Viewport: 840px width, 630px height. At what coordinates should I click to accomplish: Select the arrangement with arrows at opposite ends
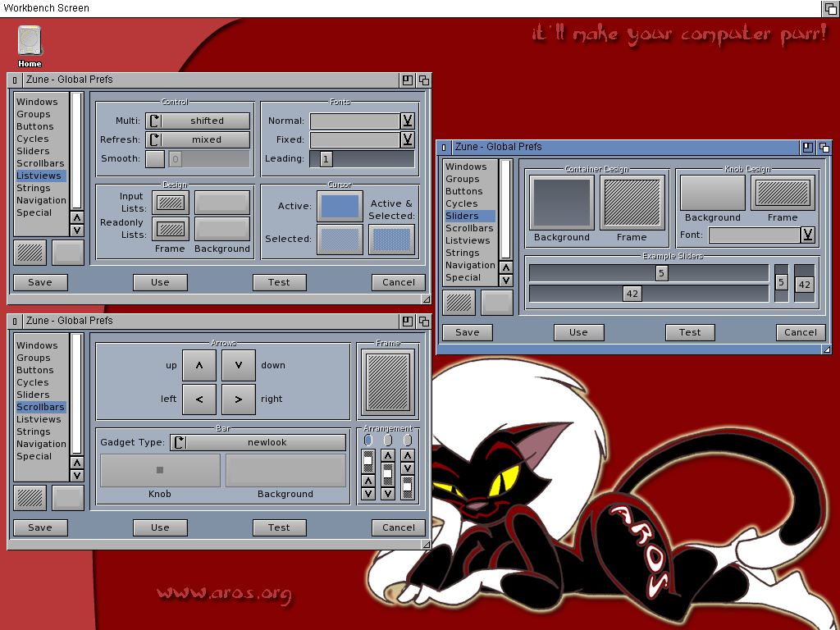point(388,441)
